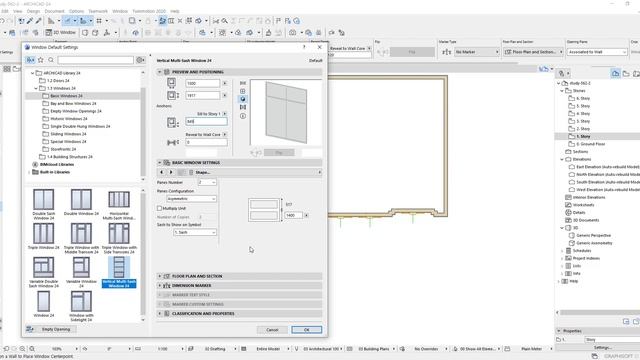Collapse the Basic Window Settings panel
640x360 pixels.
click(x=160, y=162)
